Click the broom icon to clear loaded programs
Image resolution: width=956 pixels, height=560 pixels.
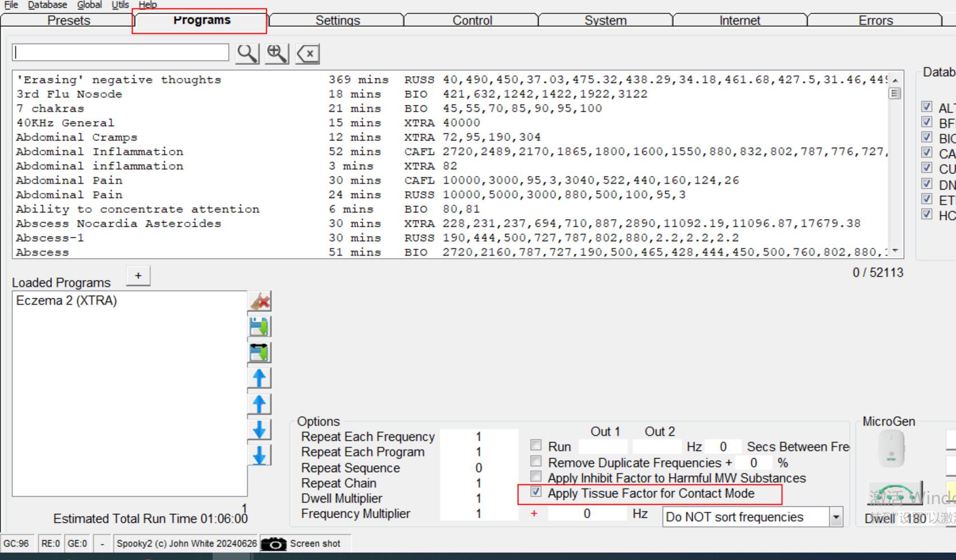(x=260, y=301)
